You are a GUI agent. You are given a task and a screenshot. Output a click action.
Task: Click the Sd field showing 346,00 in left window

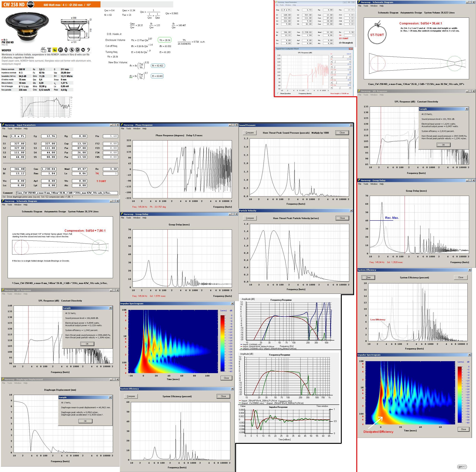[x=18, y=169]
